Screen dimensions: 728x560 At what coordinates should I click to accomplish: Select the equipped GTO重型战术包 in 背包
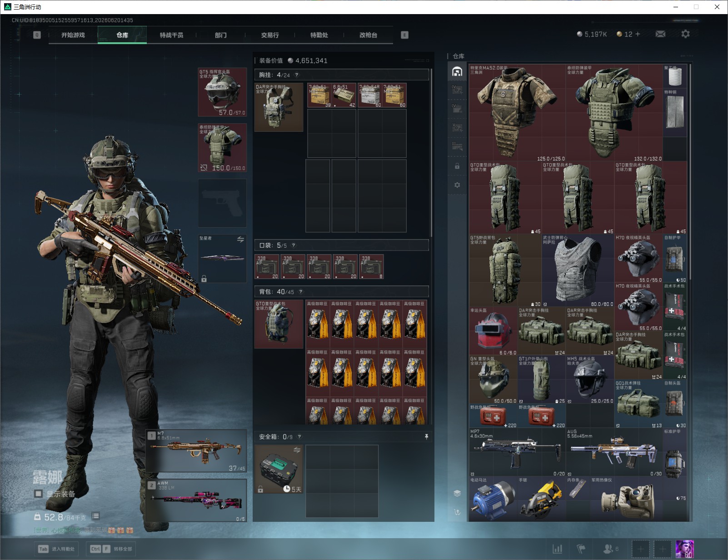click(x=279, y=324)
